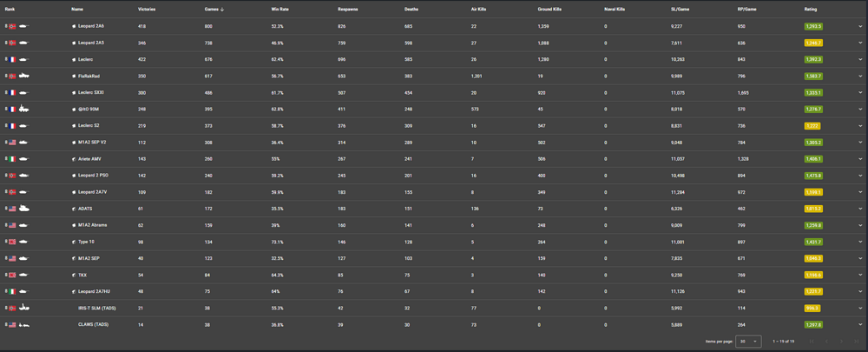Go to the first page of results
The image size is (868, 352).
[812, 342]
